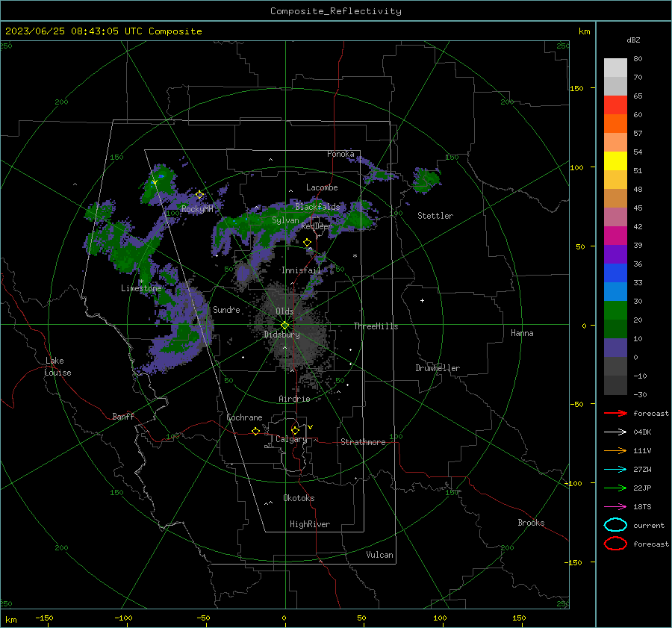Image resolution: width=672 pixels, height=628 pixels.
Task: Click the Sundre city label
Action: pos(226,309)
